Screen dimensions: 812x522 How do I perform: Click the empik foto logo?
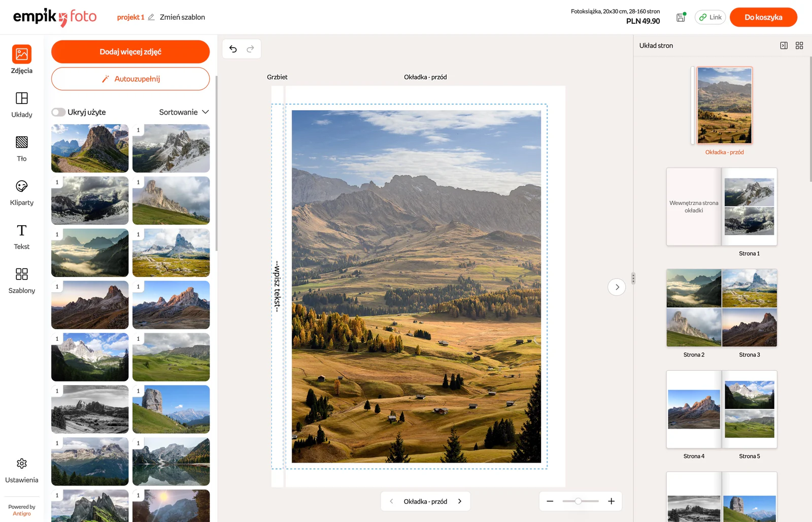click(x=55, y=17)
